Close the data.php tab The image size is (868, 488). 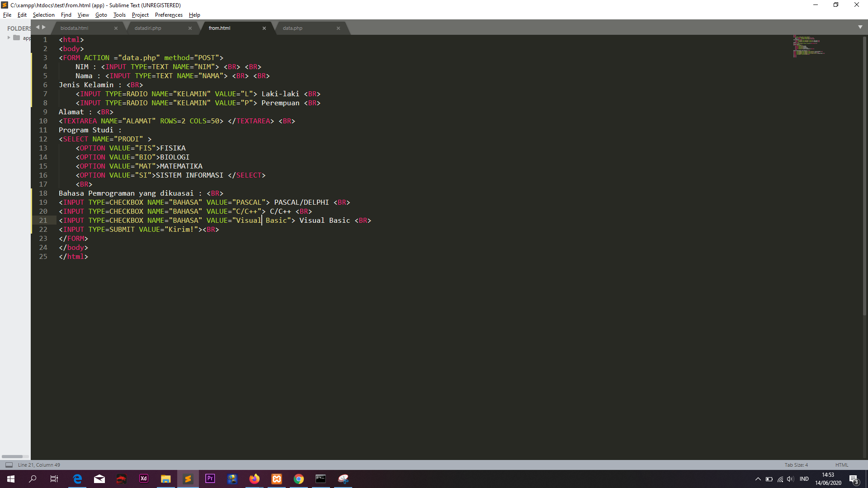pos(338,28)
